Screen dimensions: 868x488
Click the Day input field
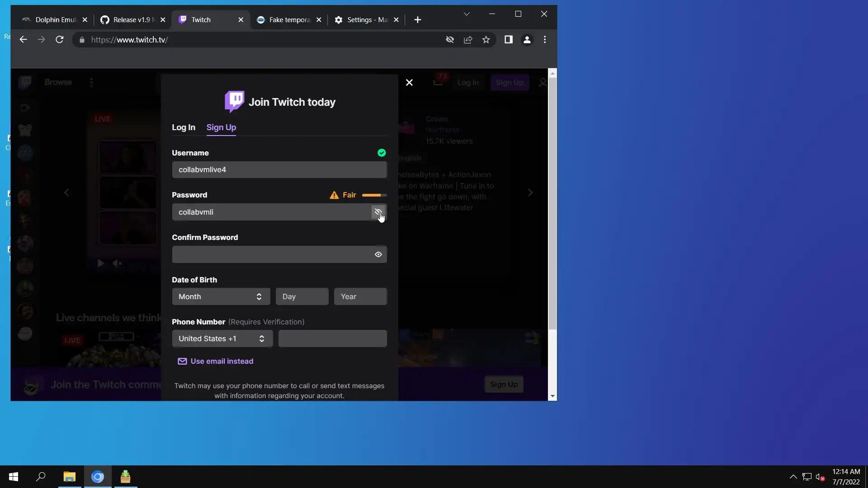(302, 296)
